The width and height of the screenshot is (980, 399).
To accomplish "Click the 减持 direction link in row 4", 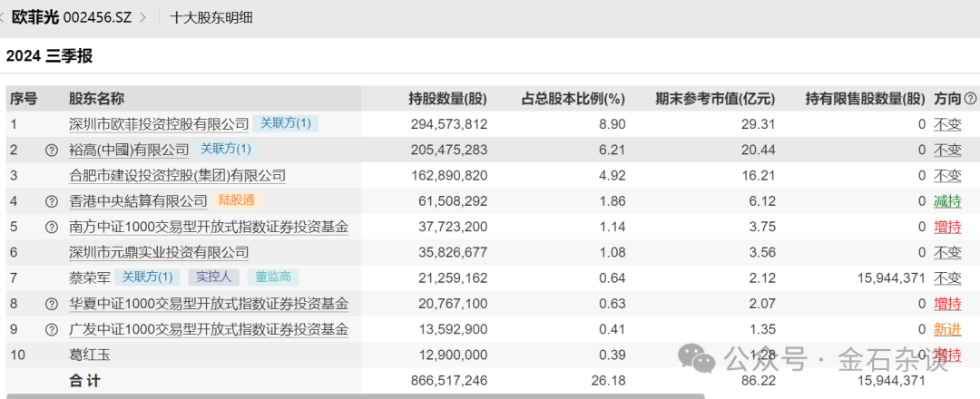I will pos(947,201).
